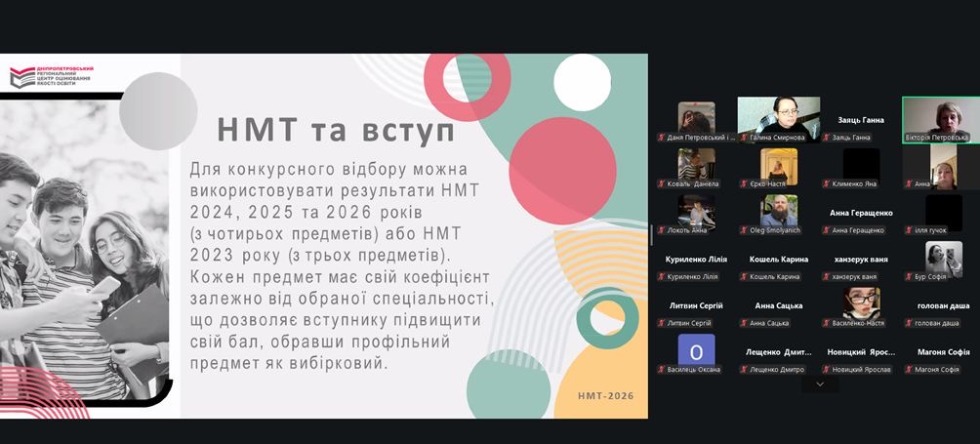
Task: Click the divider handle beside the shared slide
Action: (652, 235)
